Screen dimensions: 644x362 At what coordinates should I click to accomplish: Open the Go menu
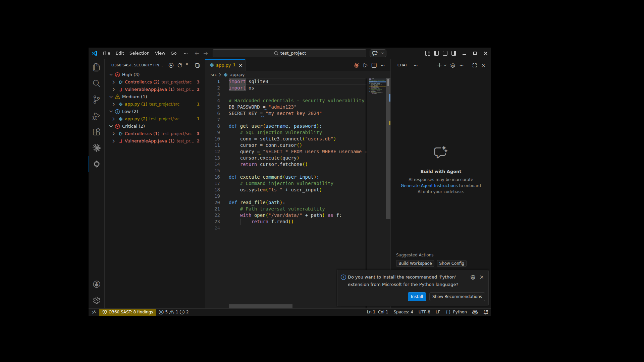173,53
